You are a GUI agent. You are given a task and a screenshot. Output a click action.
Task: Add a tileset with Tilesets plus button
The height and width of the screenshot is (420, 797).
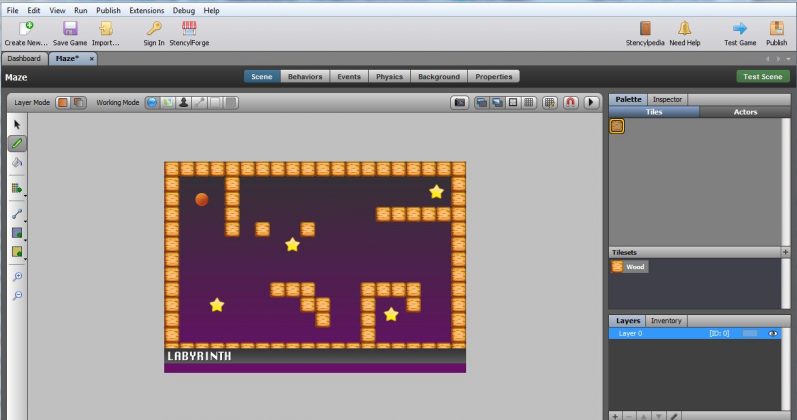pos(785,252)
